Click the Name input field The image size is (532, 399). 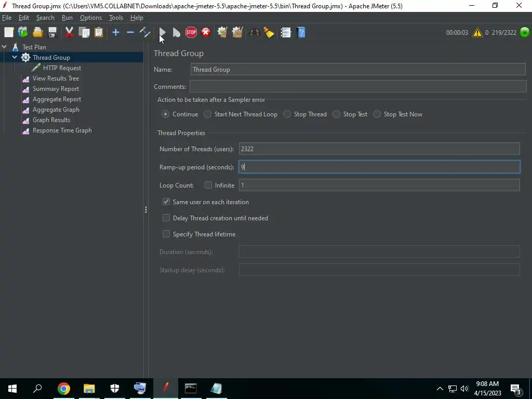click(358, 69)
